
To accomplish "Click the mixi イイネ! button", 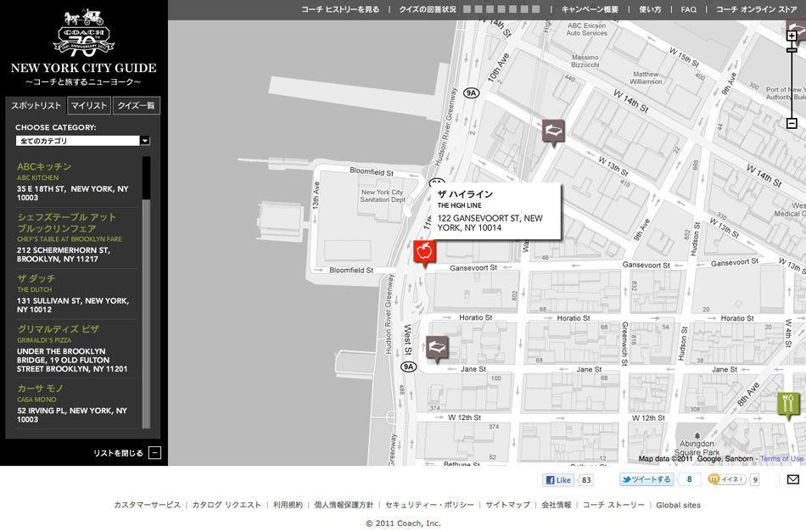I will (x=727, y=479).
